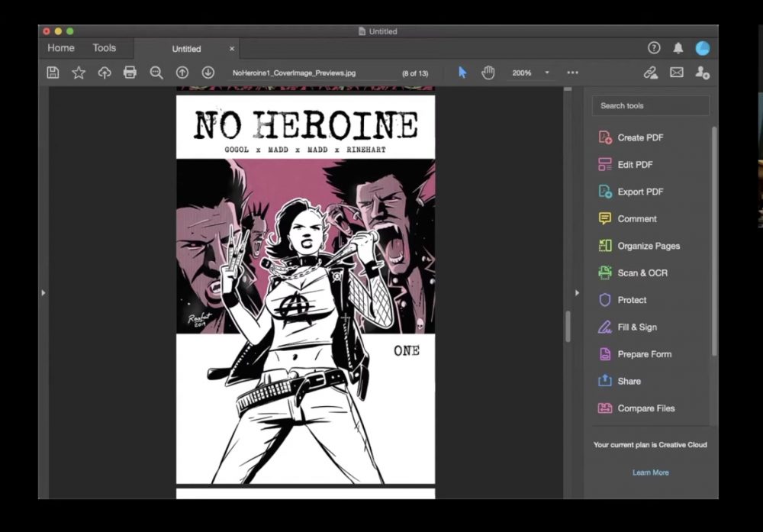Screen dimensions: 763x532
Task: Open the notifications bell
Action: 678,47
